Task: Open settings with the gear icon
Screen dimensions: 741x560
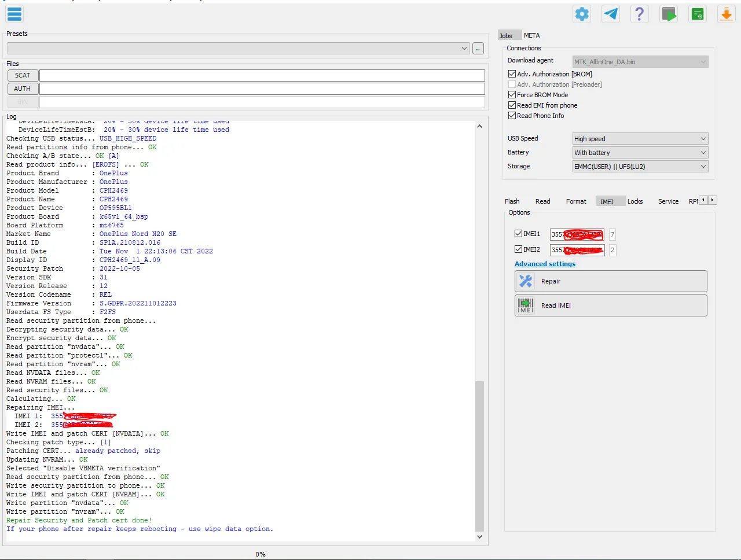Action: point(582,14)
